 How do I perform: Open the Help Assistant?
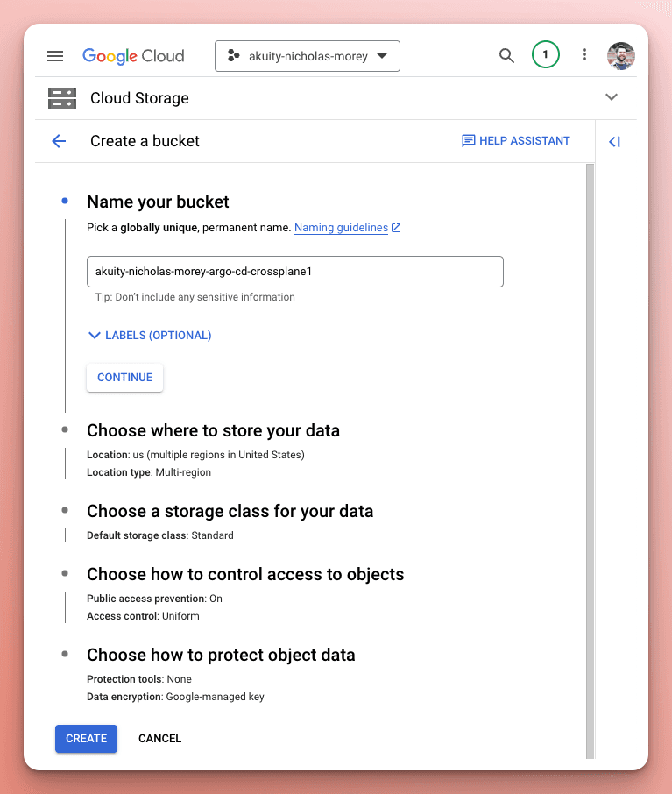516,141
